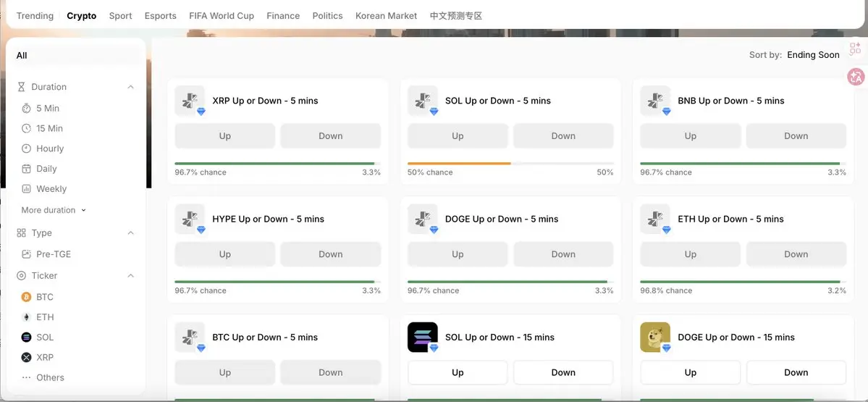Click the orange SOL 50% chance bar
Viewport: 868px width, 402px height.
pos(459,164)
